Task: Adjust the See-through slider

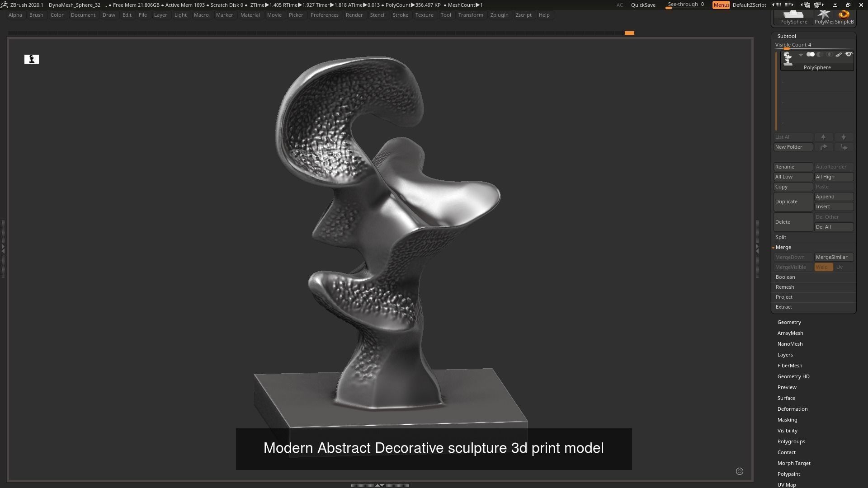Action: pos(686,5)
